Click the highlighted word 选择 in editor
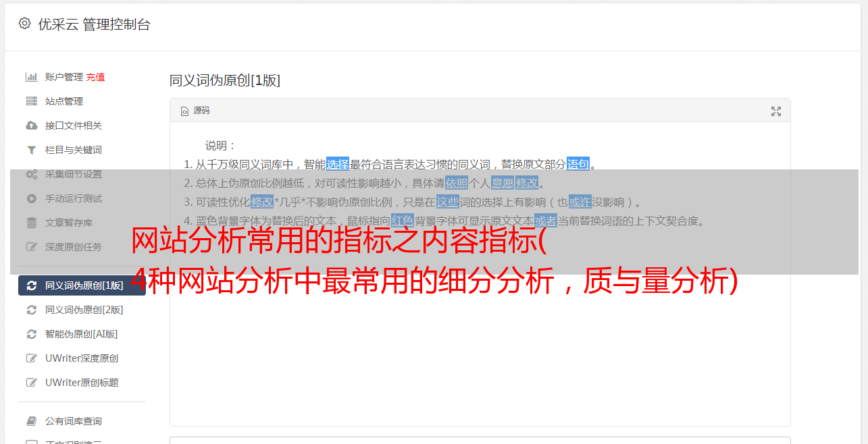 pos(338,164)
